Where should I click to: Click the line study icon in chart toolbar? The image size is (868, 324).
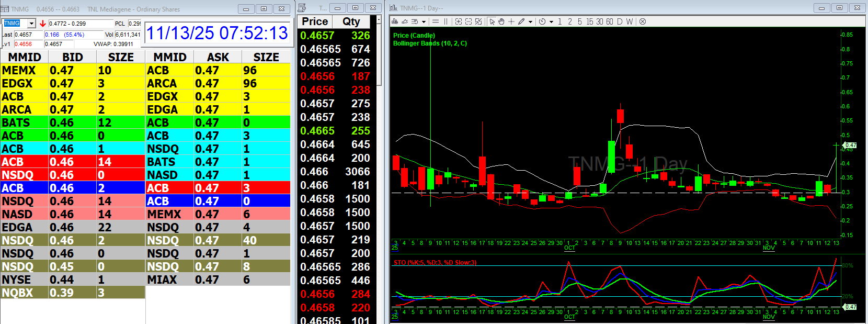tap(405, 21)
